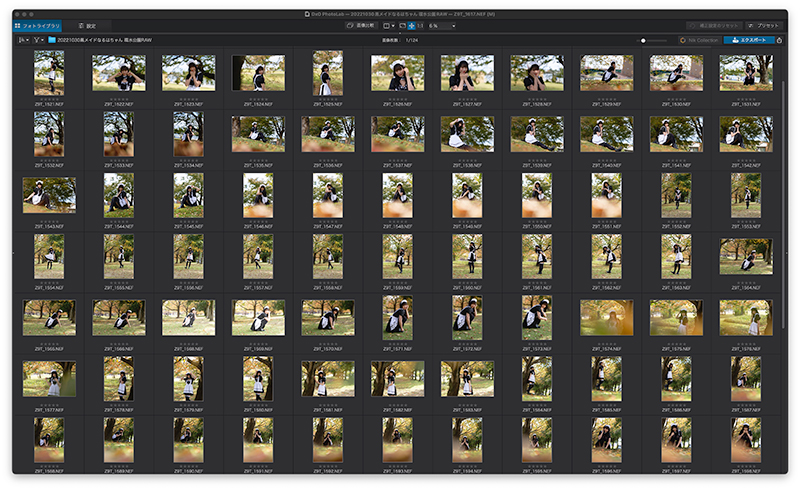Open the sort order dropdown
Viewport: 800px width, 489px height.
[x=23, y=40]
